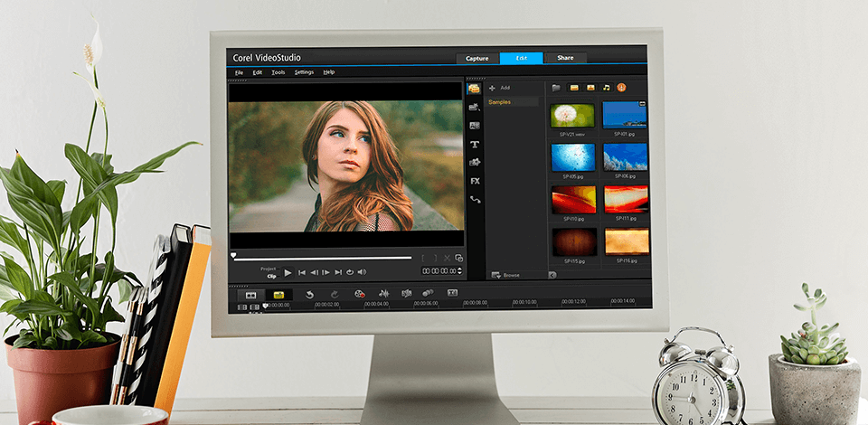
Task: Toggle the show audio files music icon
Action: pyautogui.click(x=606, y=88)
